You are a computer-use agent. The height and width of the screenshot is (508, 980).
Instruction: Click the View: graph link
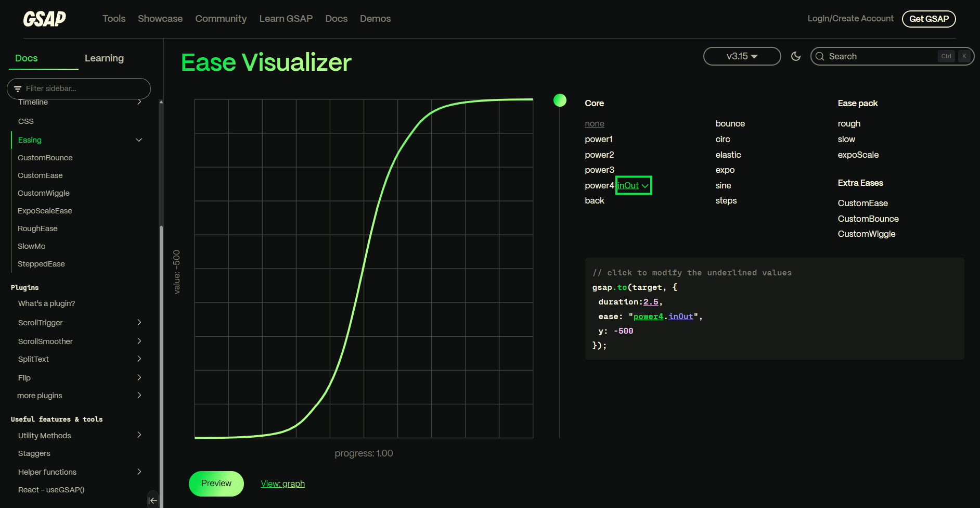point(282,484)
